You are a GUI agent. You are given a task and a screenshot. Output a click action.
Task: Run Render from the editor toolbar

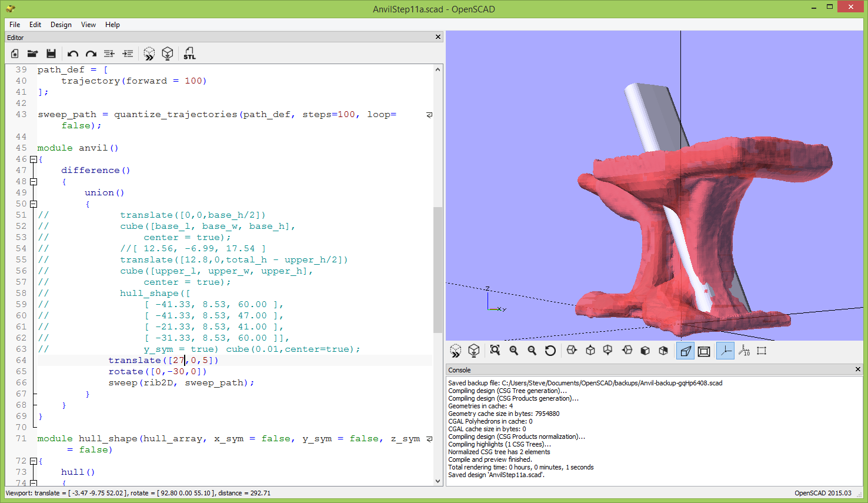pyautogui.click(x=168, y=54)
